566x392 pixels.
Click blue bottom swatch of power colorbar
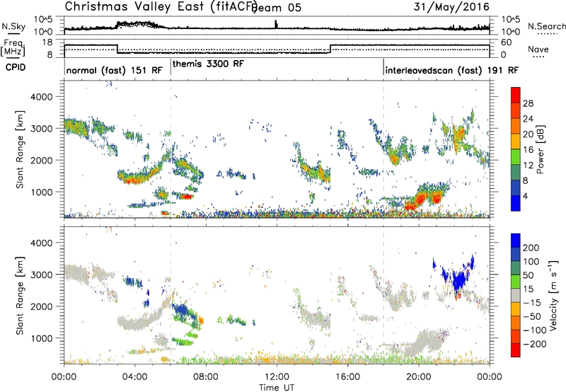tap(516, 203)
